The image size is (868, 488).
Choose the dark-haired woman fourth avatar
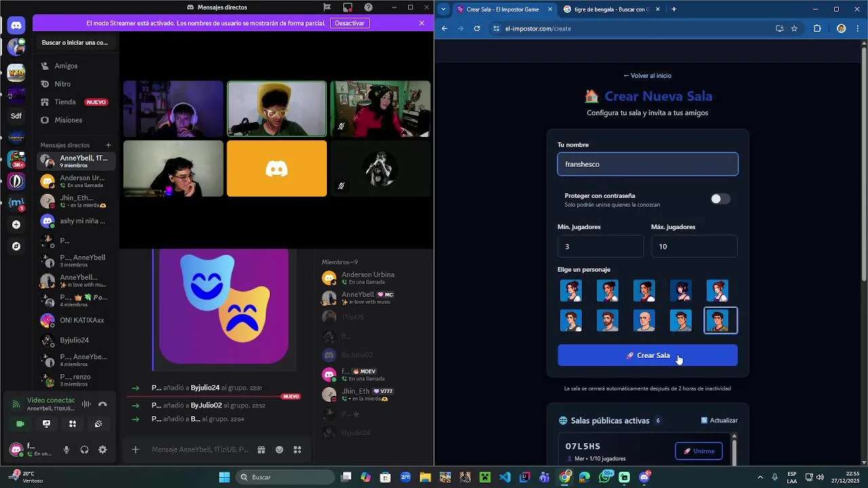point(680,290)
